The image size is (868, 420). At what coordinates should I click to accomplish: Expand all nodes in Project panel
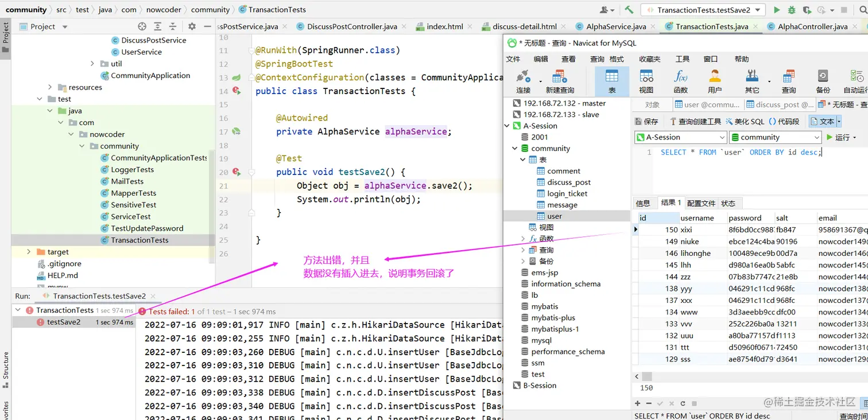(x=158, y=26)
